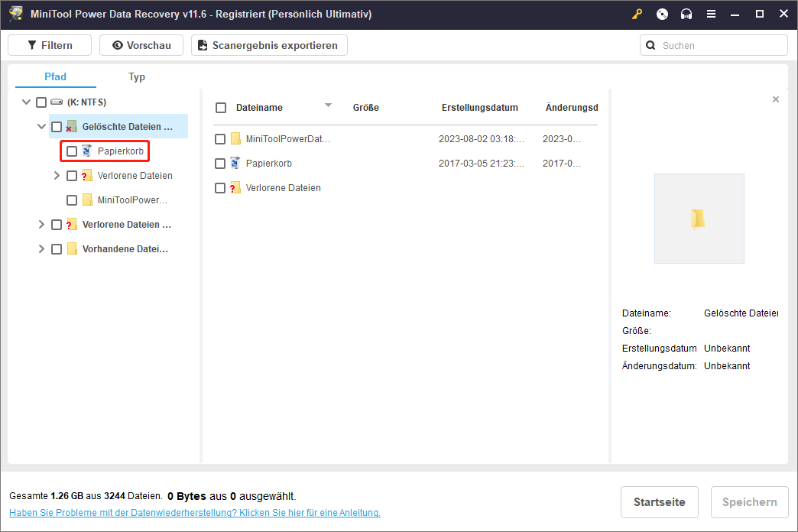Select the Pfad tab
This screenshot has width=798, height=532.
56,76
